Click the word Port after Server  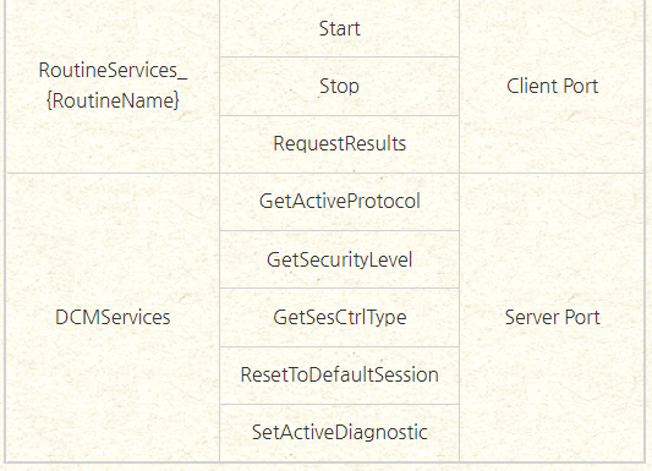[x=581, y=317]
